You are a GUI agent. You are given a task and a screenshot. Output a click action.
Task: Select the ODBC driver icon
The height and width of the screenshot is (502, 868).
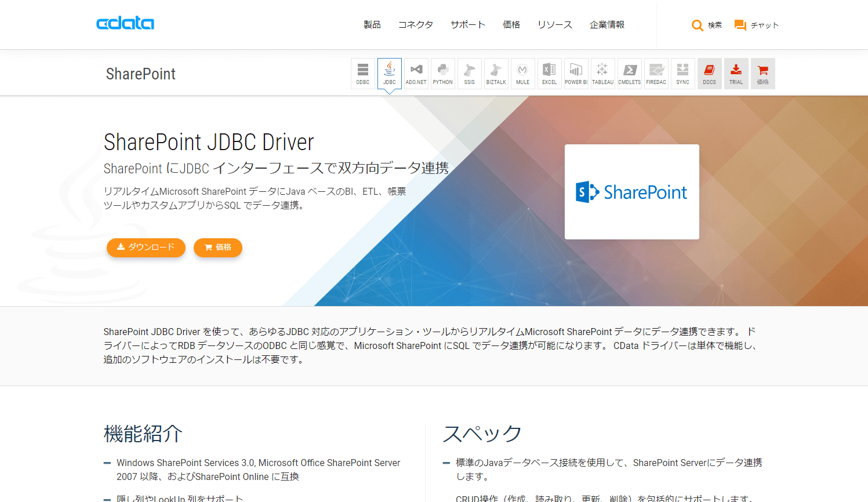[x=362, y=73]
